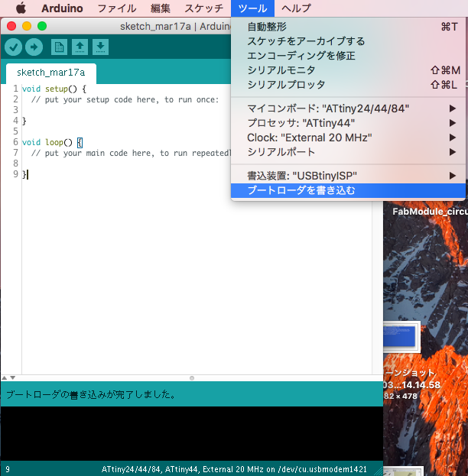
Task: Click the black console output area
Action: click(x=191, y=433)
